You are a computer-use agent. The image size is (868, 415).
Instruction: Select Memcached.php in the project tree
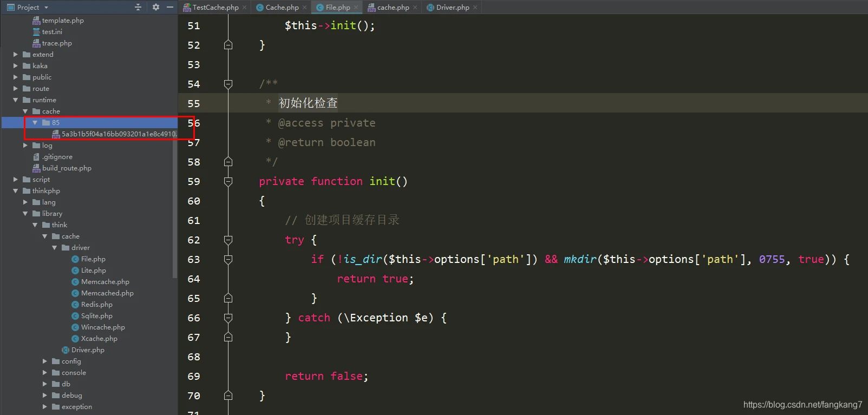[107, 293]
